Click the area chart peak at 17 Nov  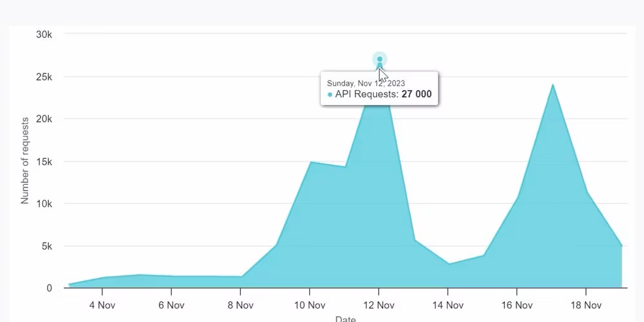[553, 85]
